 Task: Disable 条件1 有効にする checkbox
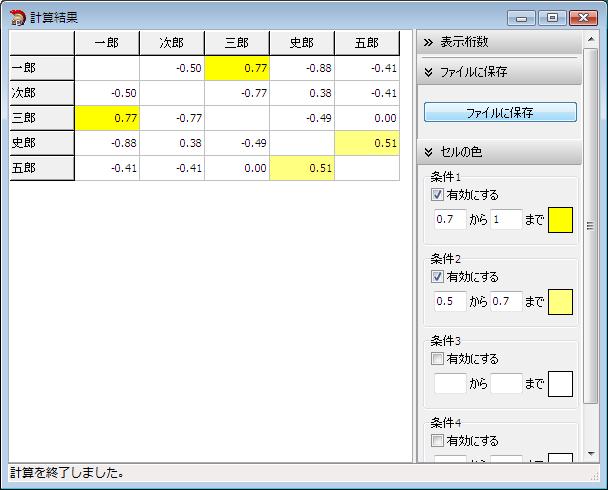point(438,195)
